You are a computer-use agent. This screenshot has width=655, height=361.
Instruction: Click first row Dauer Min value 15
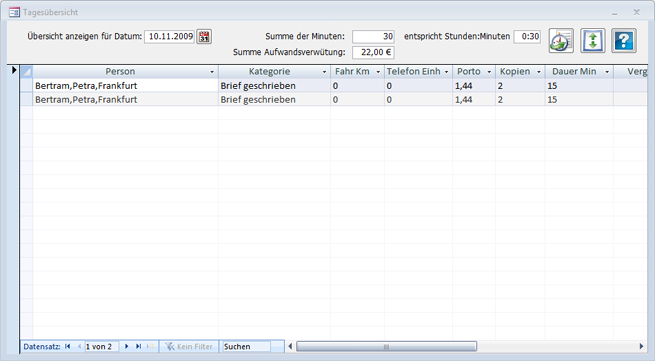[x=579, y=86]
